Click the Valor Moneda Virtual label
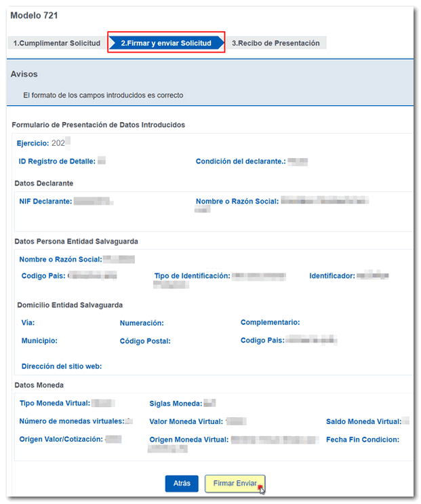 [x=186, y=421]
